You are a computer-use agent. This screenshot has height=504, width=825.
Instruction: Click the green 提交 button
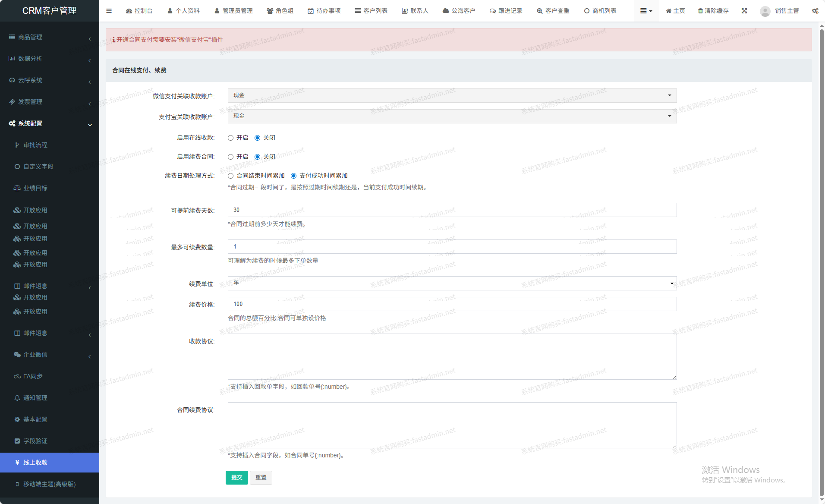coord(236,478)
